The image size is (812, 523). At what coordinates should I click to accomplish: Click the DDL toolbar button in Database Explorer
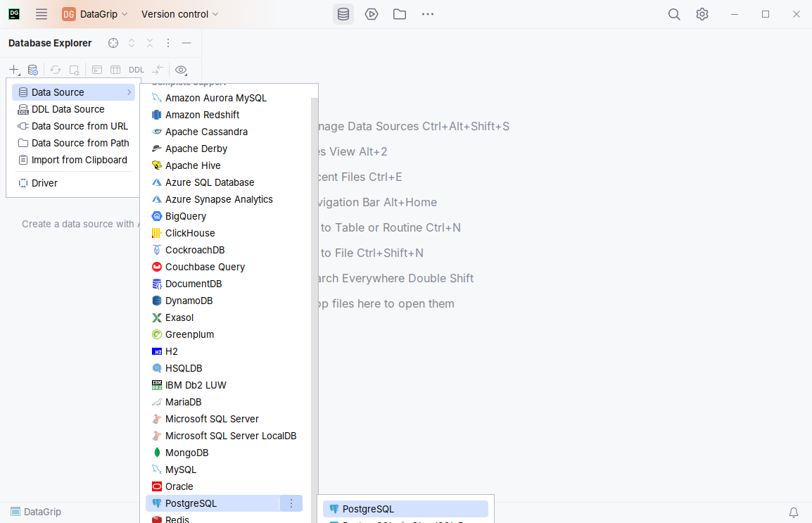tap(136, 70)
